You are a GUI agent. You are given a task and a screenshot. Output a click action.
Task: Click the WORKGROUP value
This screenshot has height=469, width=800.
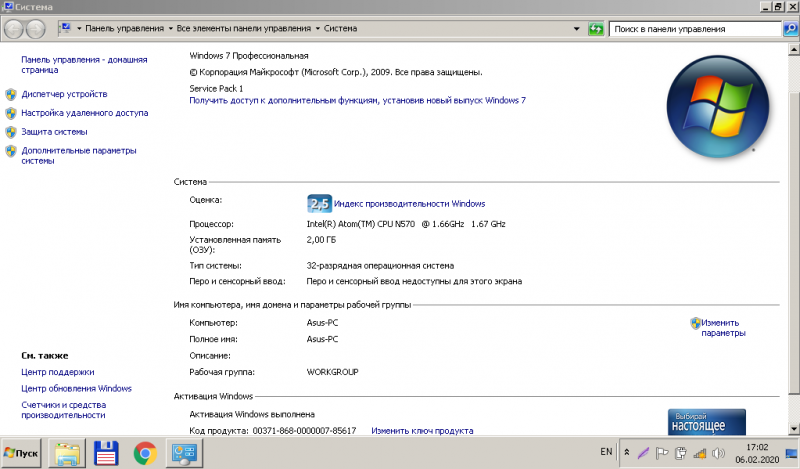(332, 372)
